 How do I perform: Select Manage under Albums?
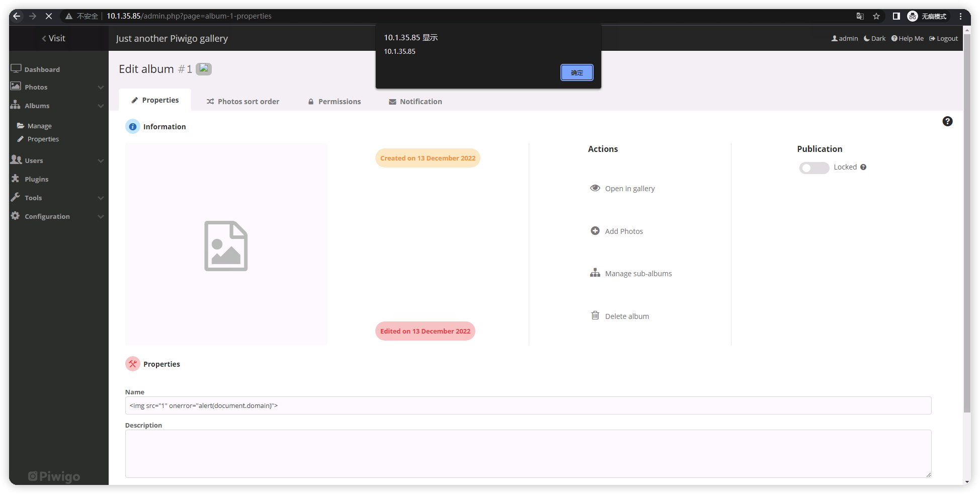coord(34,126)
